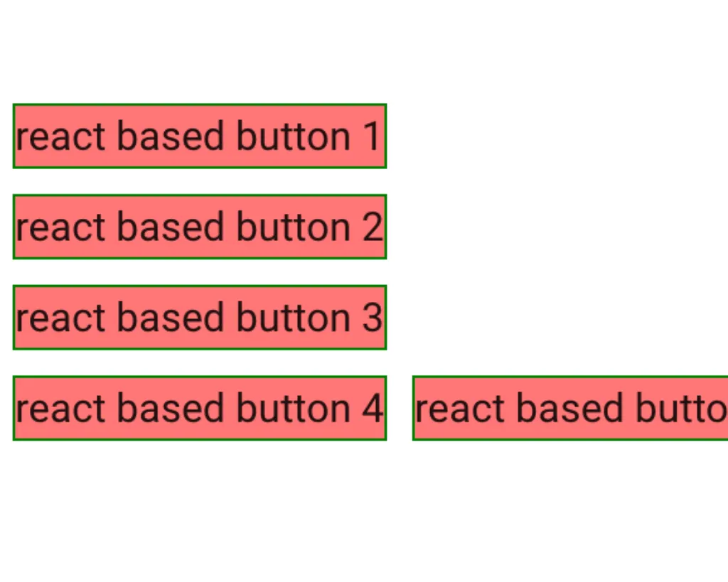Hit the red button above button 2
The height and width of the screenshot is (582, 728).
(x=199, y=136)
